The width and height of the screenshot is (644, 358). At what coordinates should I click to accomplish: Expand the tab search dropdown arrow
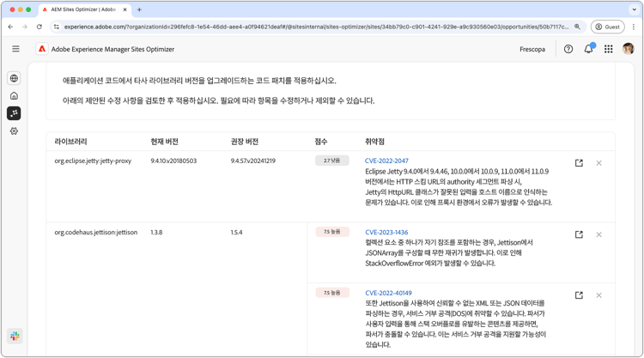click(x=634, y=9)
